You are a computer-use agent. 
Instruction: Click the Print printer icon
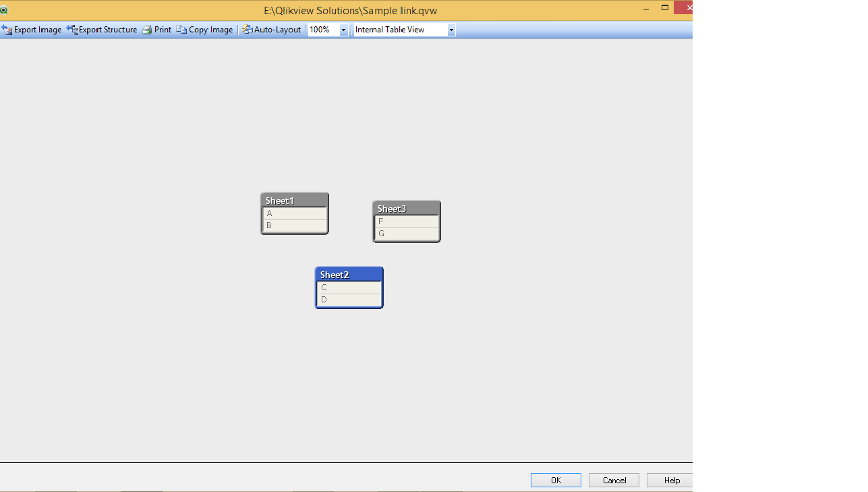(x=147, y=30)
